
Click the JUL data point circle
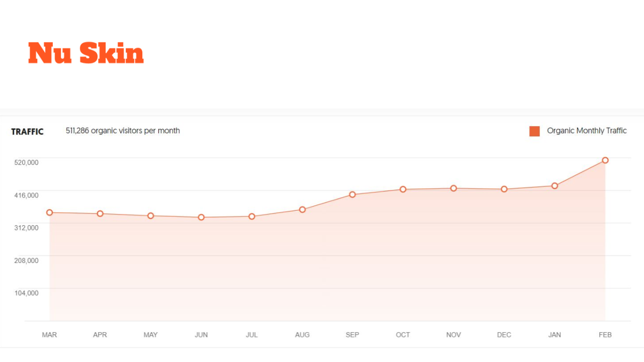coord(252,216)
